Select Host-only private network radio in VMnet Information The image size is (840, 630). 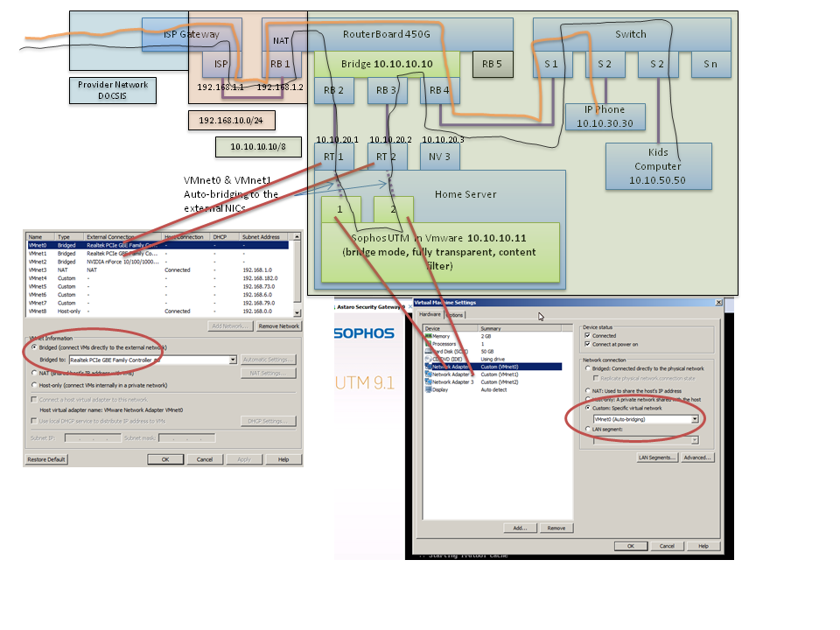[34, 385]
